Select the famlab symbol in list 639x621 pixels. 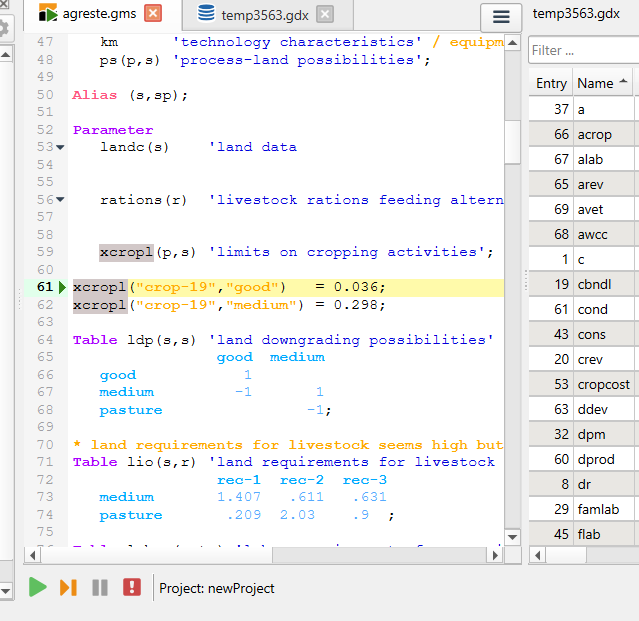click(x=598, y=509)
